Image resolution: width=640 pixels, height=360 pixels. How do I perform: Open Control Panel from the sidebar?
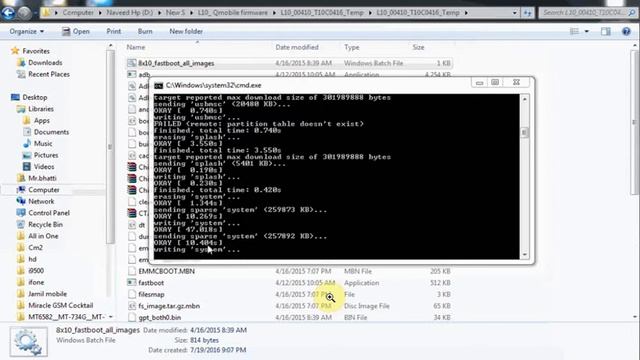[x=49, y=213]
